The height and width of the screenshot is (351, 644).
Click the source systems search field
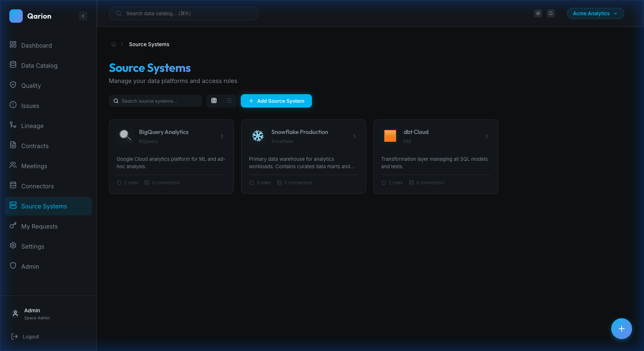pyautogui.click(x=155, y=101)
